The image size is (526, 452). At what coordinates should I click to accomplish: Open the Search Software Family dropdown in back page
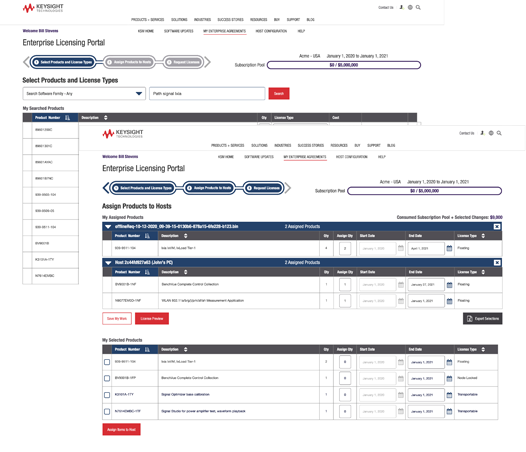[x=84, y=93]
